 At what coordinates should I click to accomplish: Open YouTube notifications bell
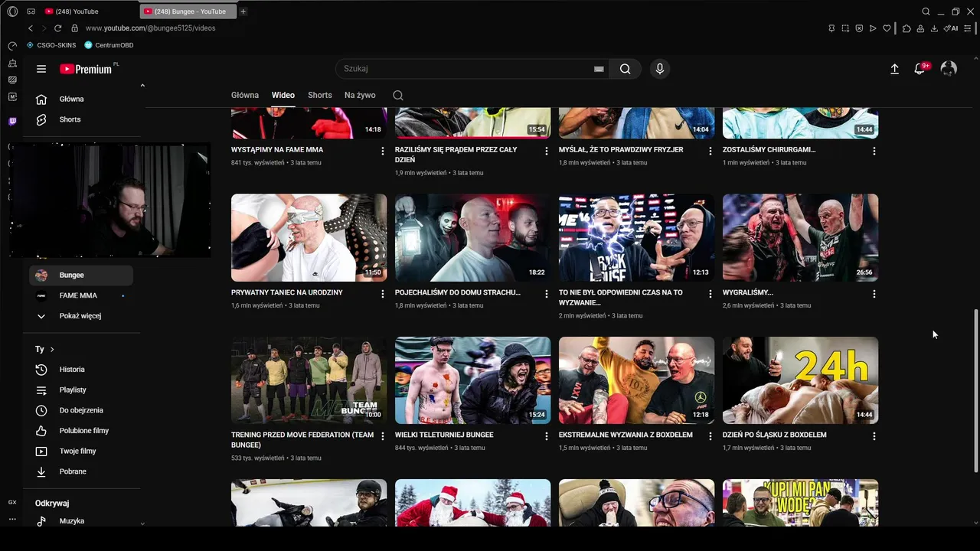point(920,69)
